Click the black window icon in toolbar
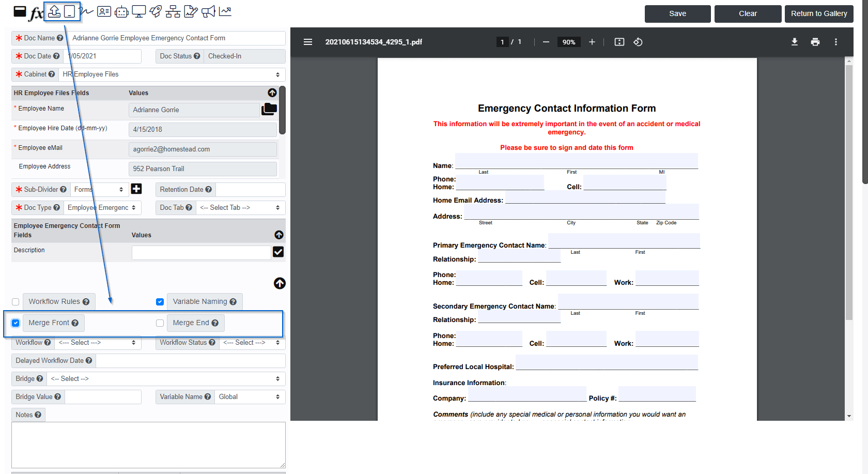 pyautogui.click(x=20, y=11)
